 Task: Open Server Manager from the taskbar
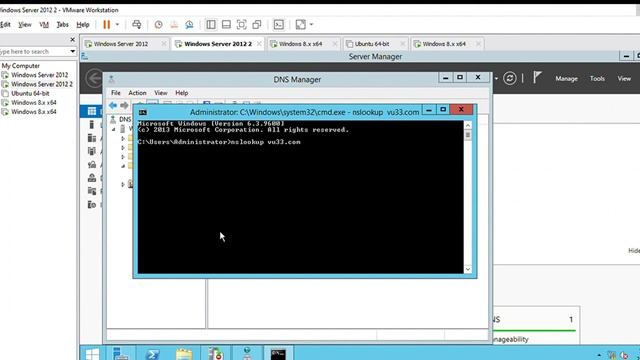[120, 353]
